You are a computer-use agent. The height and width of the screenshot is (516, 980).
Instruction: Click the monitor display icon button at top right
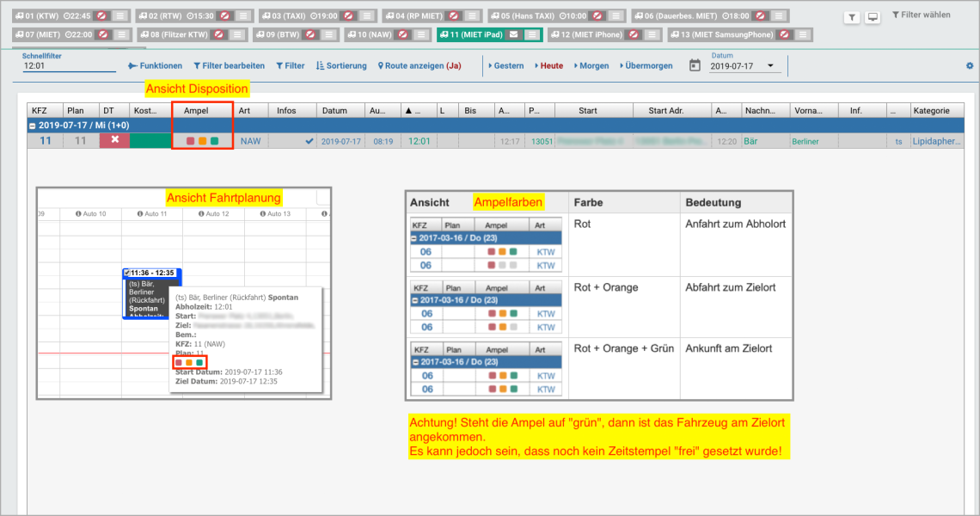873,17
